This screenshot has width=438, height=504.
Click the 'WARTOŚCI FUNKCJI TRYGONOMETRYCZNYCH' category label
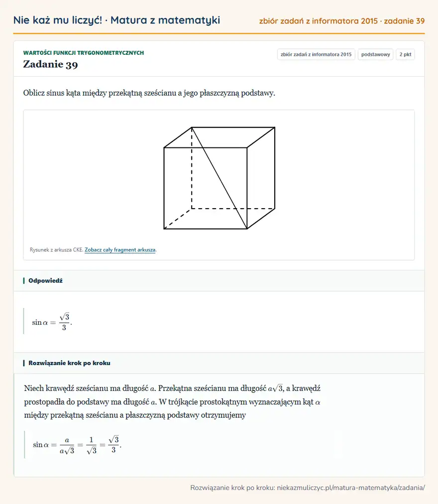tap(84, 53)
